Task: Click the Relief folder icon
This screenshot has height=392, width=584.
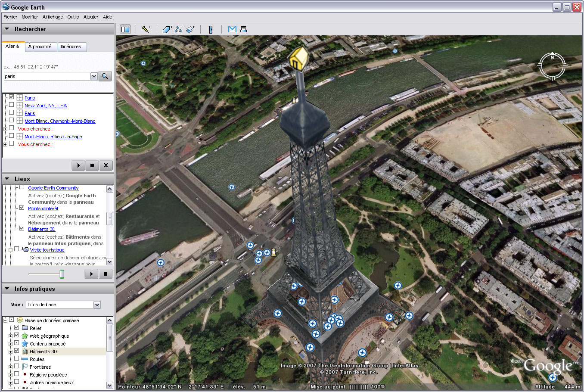Action: pyautogui.click(x=25, y=328)
